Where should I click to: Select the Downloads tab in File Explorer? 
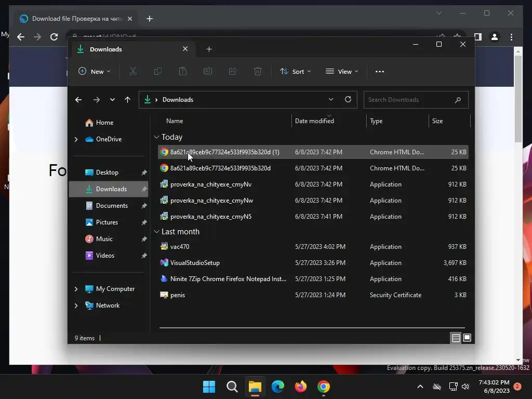coord(134,49)
